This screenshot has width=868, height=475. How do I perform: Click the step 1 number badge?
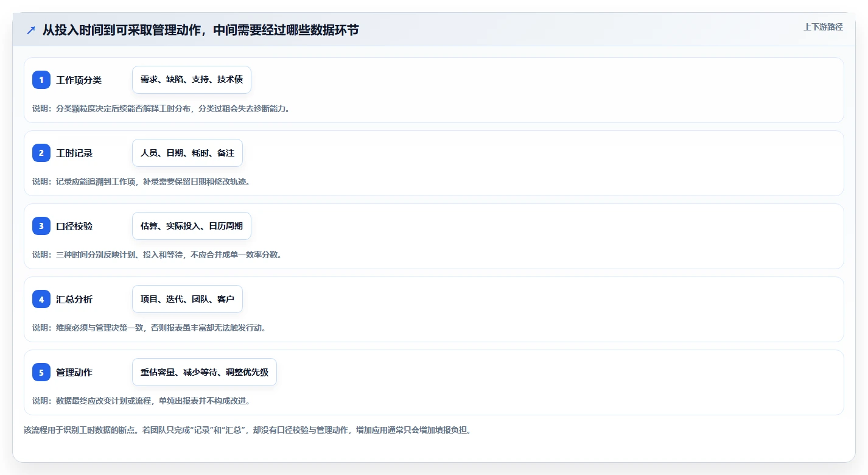[x=41, y=80]
